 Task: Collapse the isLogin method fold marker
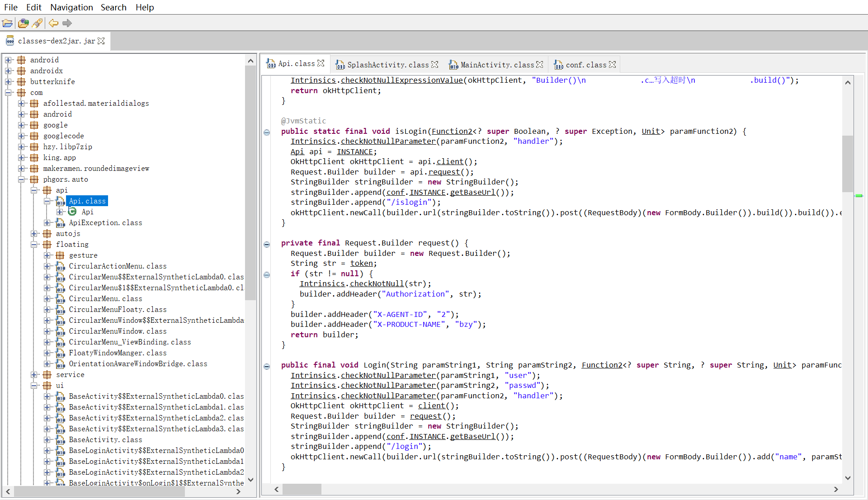coord(267,132)
